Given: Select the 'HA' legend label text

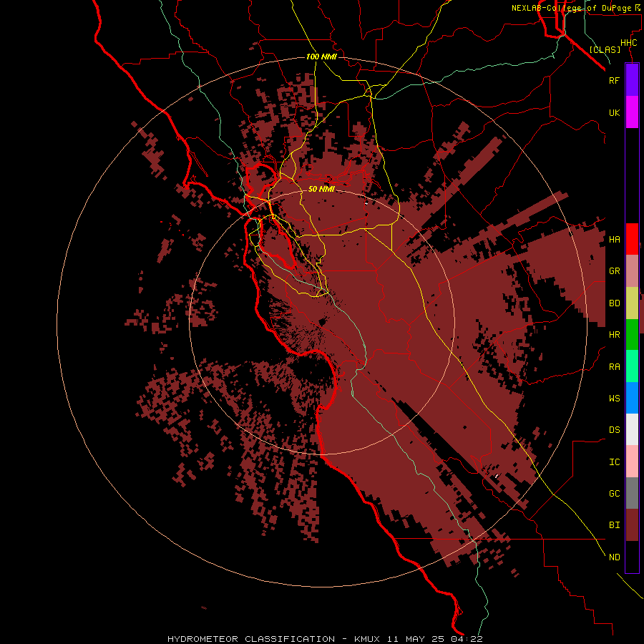Looking at the screenshot, I should 614,240.
